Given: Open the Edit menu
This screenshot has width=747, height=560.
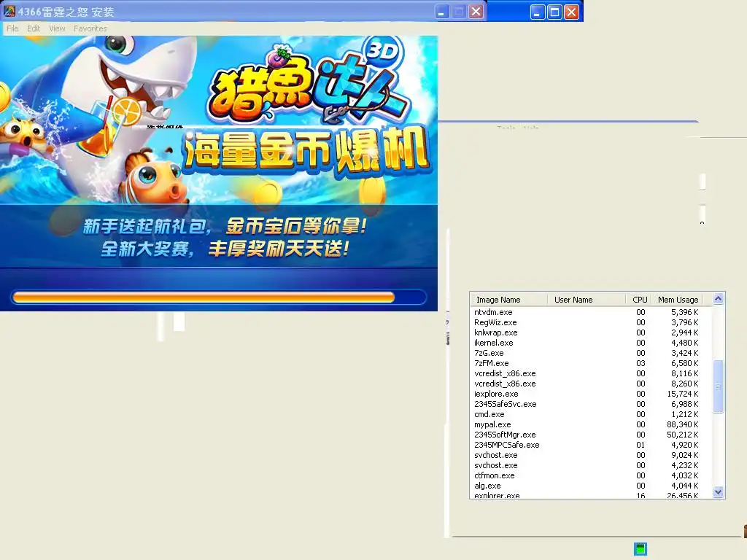Looking at the screenshot, I should [34, 28].
